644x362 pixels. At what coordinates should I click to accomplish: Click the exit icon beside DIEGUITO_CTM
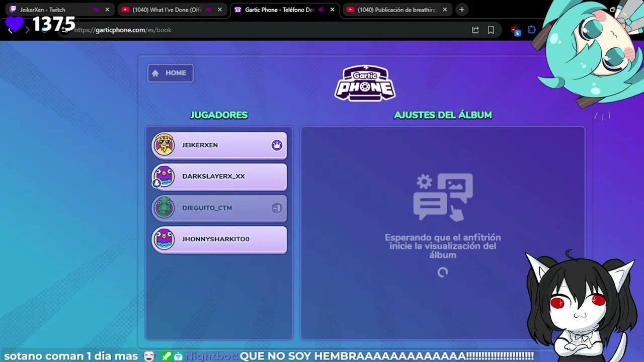[x=277, y=208]
